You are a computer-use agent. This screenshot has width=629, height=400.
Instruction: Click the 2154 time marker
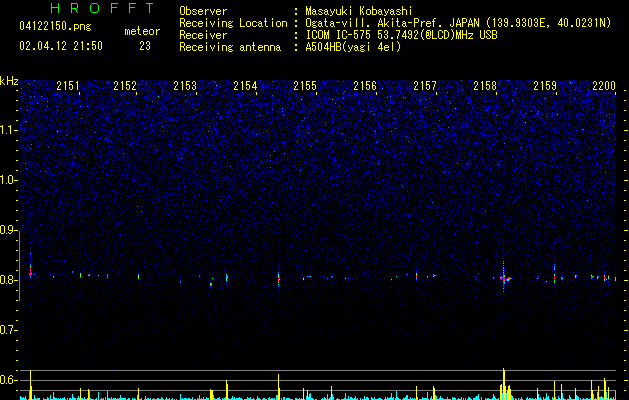245,86
